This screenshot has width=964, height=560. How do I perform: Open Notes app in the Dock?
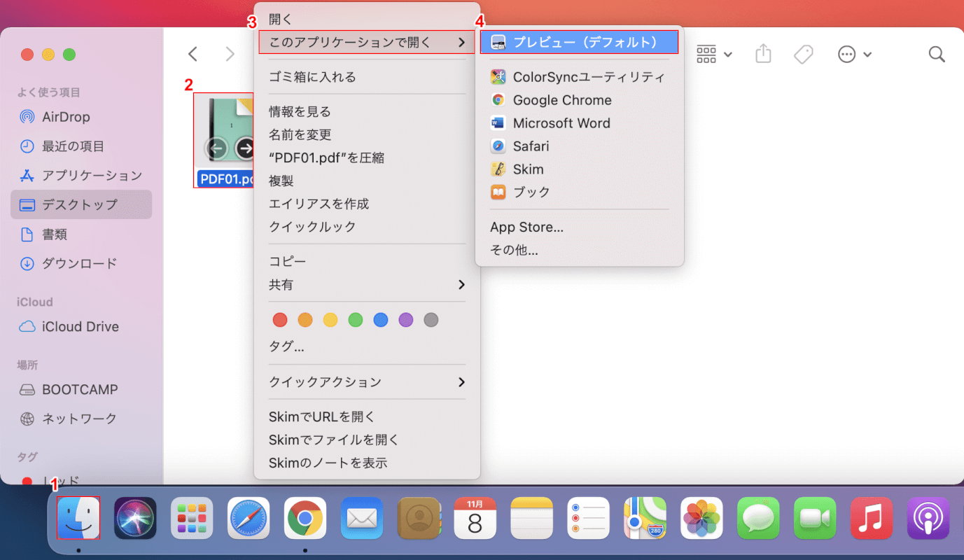click(x=532, y=518)
